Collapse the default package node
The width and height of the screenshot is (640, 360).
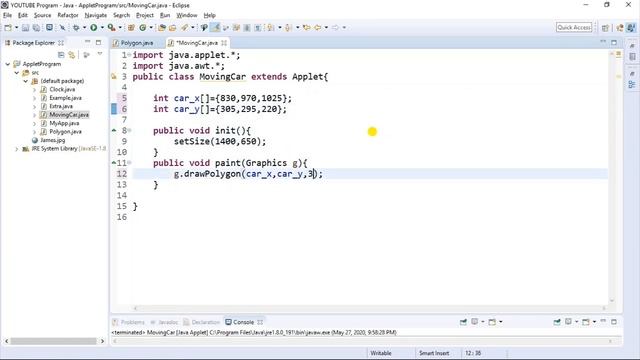click(26, 81)
